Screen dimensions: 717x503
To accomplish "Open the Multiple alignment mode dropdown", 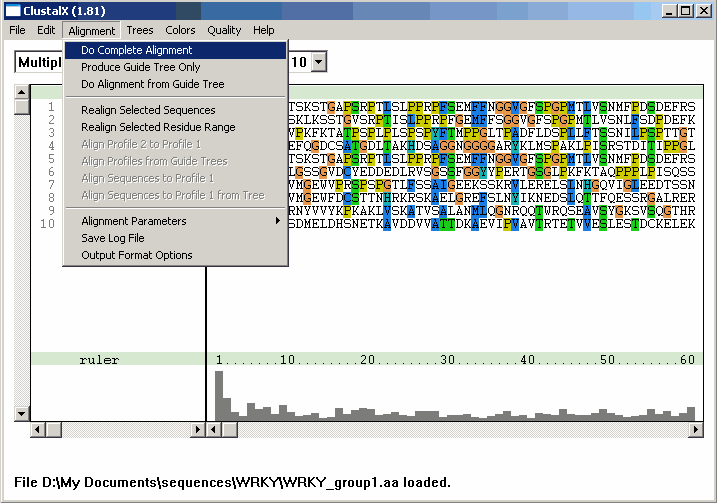I will [39, 62].
